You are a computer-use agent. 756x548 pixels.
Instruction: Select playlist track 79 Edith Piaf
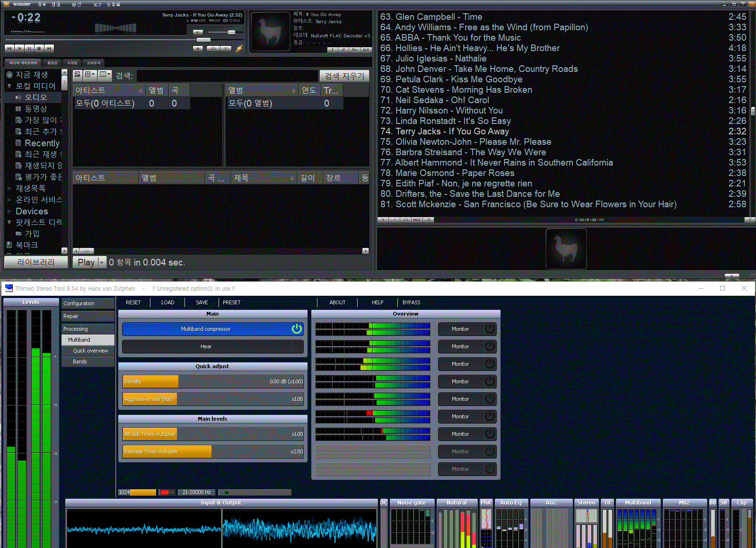[563, 183]
